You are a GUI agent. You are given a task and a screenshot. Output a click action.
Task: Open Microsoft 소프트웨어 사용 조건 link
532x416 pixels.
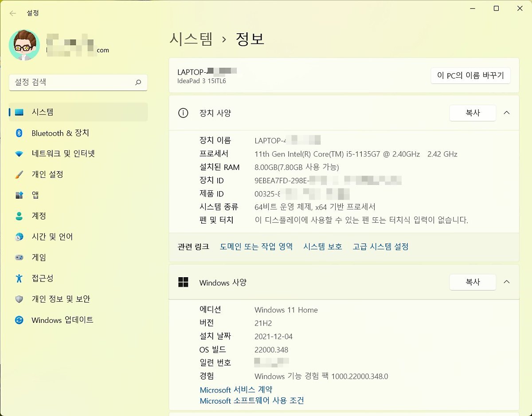coord(252,401)
